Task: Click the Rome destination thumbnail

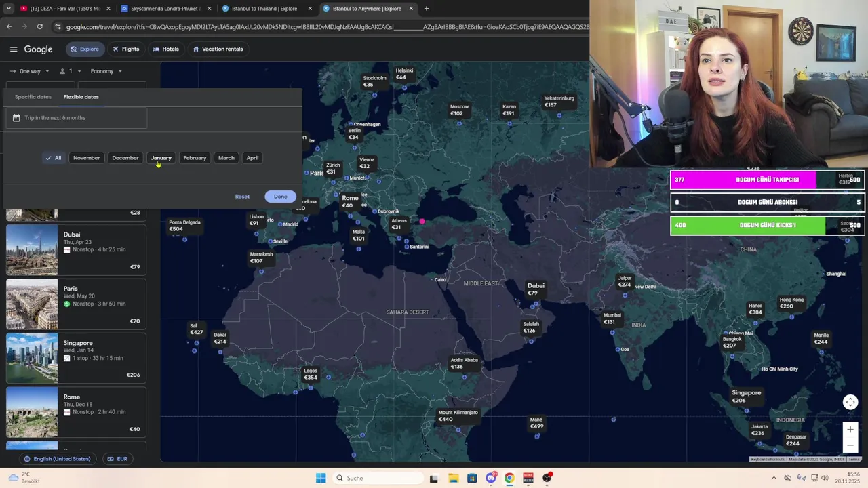Action: 32,412
